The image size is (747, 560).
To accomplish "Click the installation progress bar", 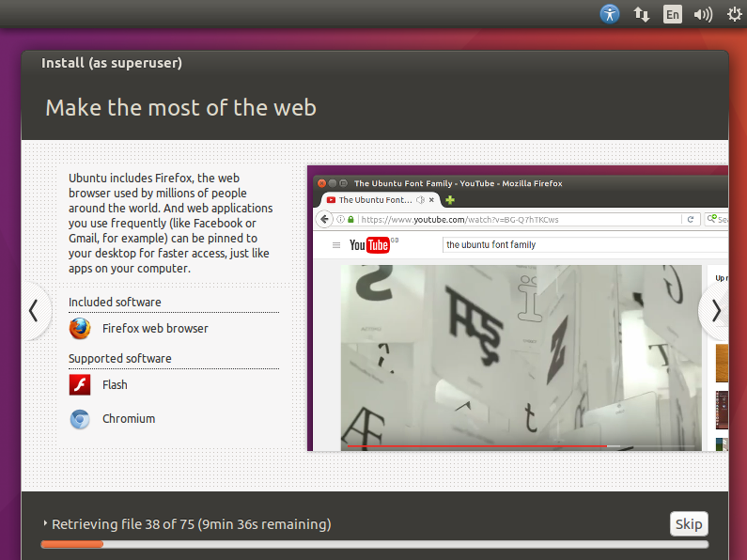I will [375, 544].
